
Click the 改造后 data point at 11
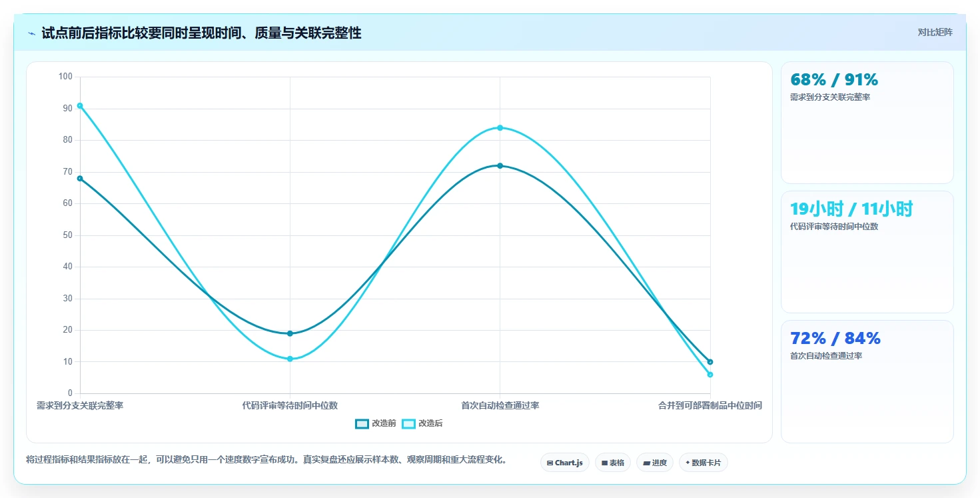[290, 359]
